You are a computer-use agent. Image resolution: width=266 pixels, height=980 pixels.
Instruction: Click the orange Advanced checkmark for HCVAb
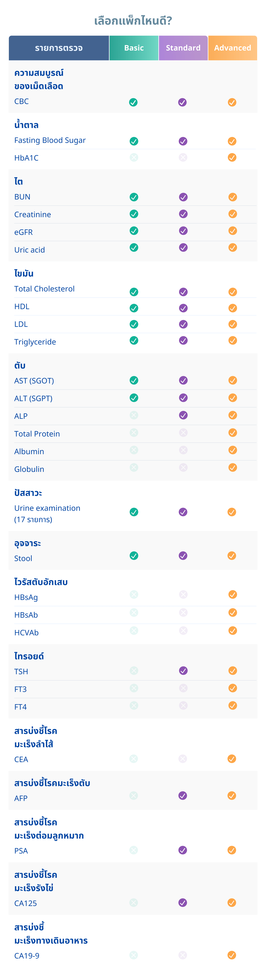tap(232, 631)
